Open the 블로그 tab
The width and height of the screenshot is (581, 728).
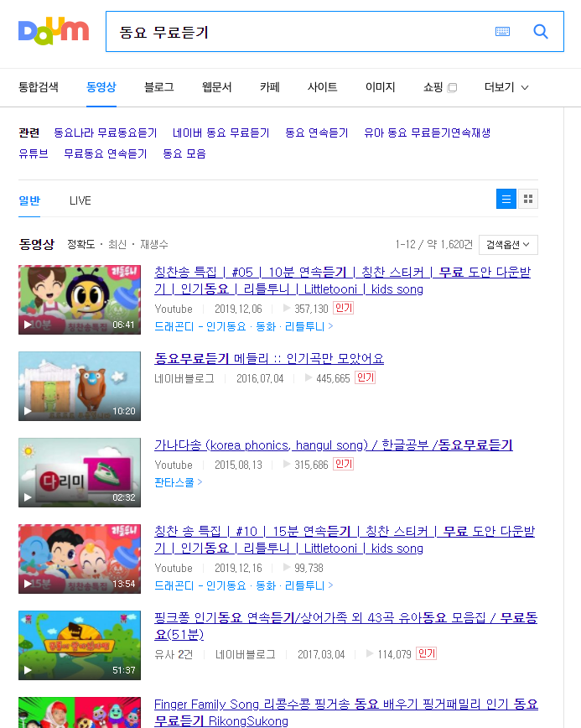tap(159, 87)
